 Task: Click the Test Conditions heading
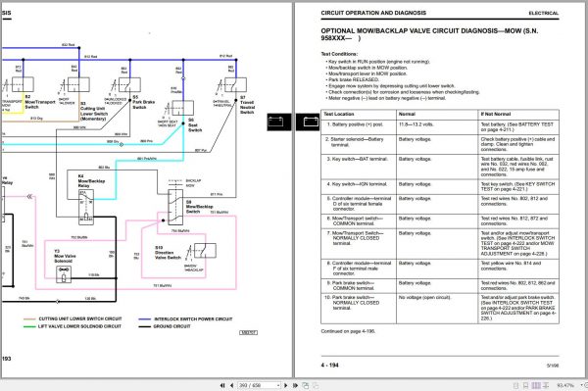click(x=339, y=54)
